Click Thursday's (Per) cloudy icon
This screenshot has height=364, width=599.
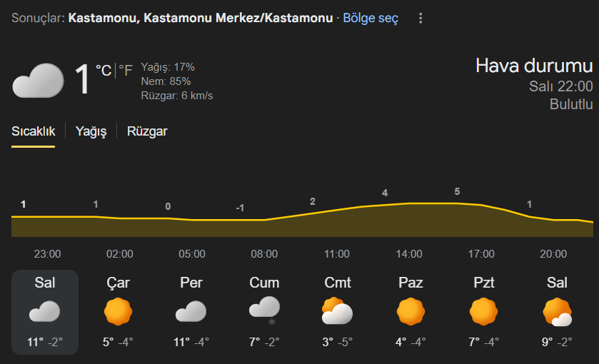pos(191,312)
